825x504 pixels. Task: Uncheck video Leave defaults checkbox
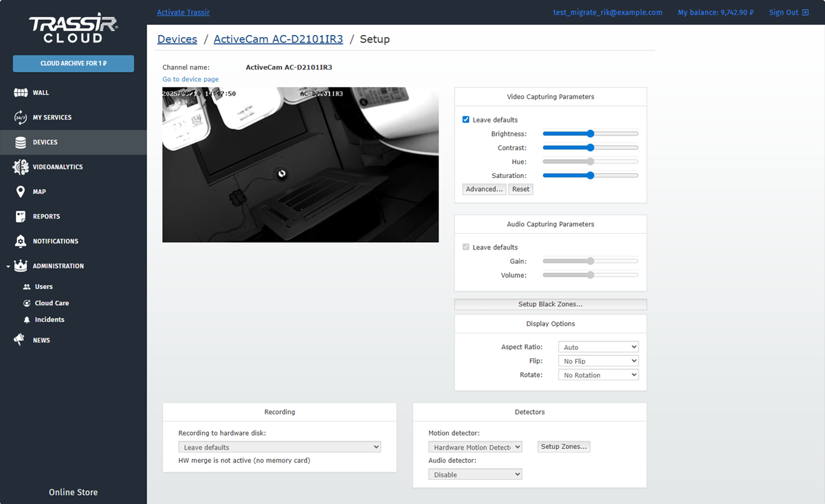coord(466,120)
